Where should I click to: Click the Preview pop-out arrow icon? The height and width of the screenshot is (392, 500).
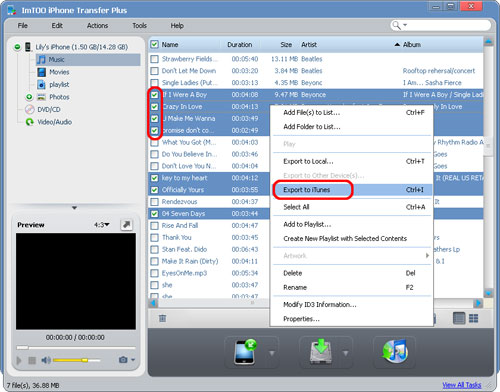126,225
